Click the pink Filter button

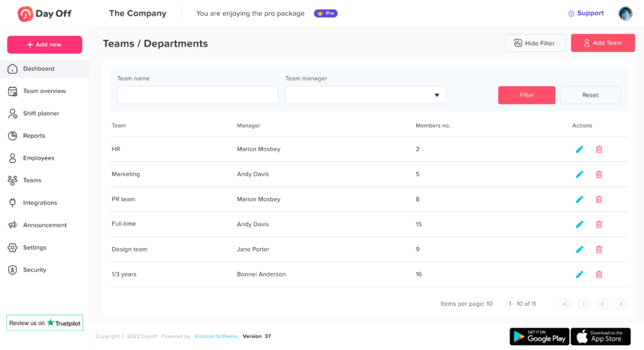(x=526, y=95)
